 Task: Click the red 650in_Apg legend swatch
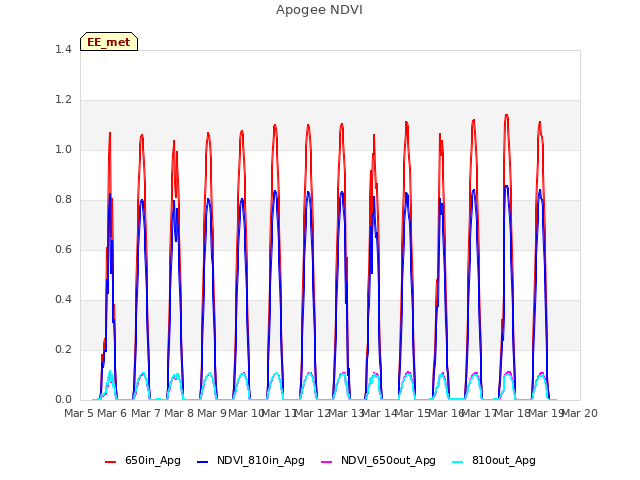tap(111, 462)
